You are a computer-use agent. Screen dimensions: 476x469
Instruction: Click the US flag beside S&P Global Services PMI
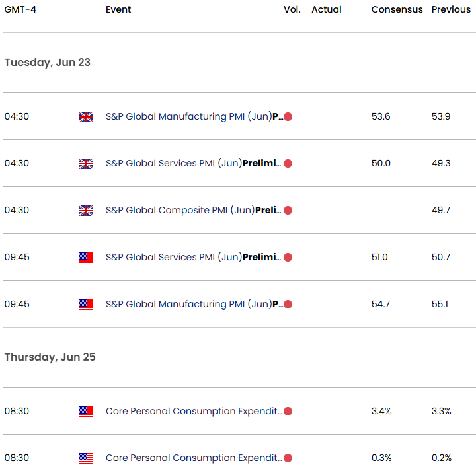(86, 258)
